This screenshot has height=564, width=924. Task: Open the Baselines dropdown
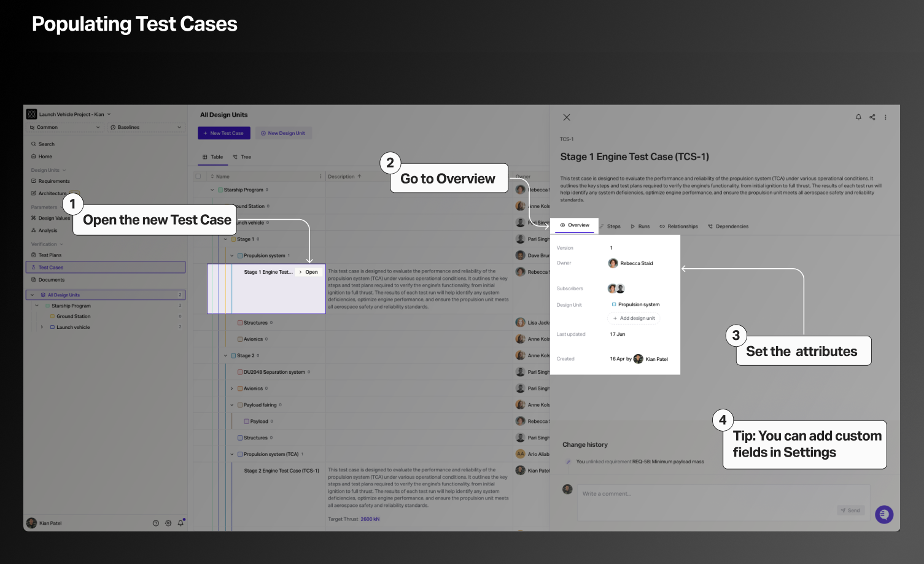146,127
